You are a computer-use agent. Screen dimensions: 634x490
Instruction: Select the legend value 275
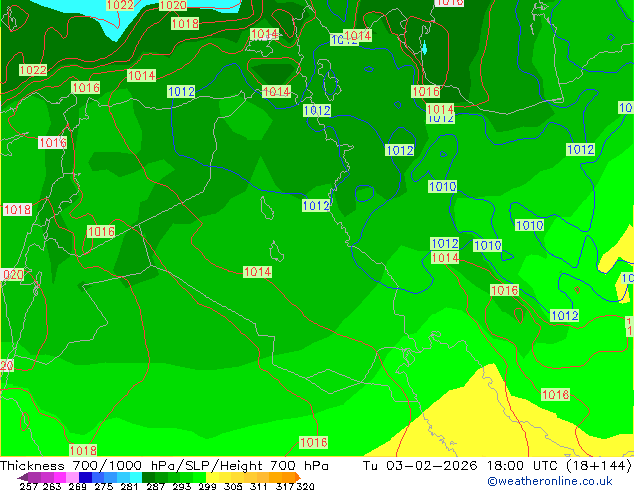click(x=104, y=486)
